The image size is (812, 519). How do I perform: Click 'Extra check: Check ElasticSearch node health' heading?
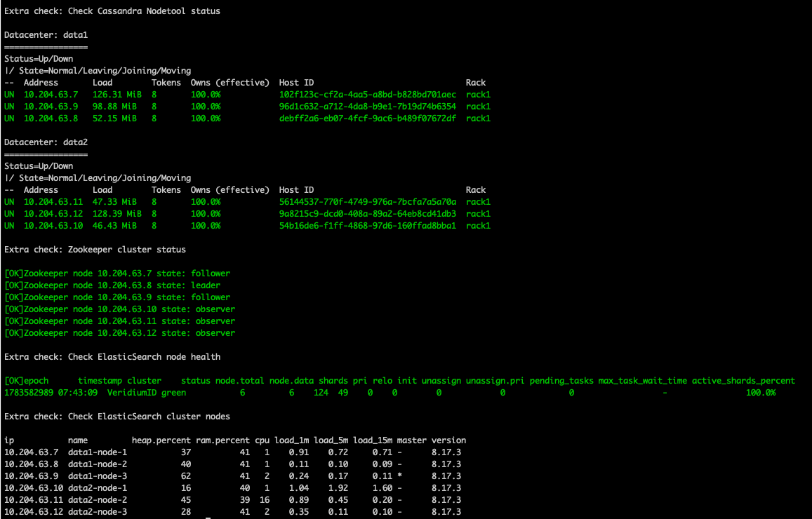click(x=112, y=356)
